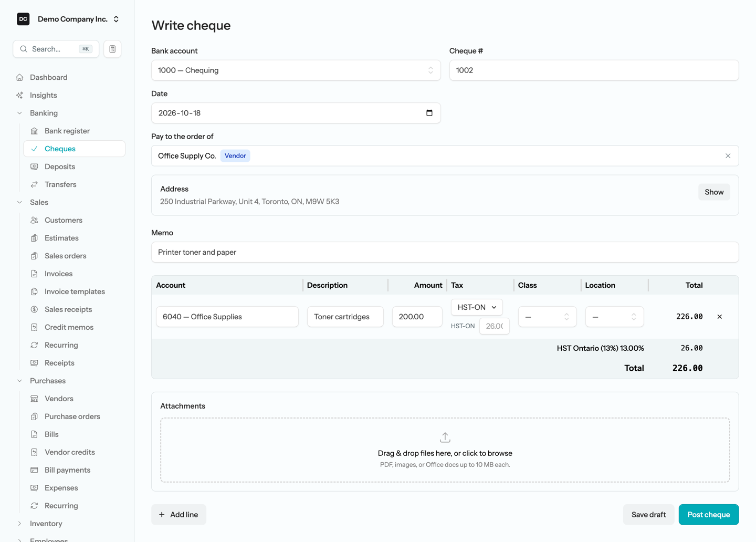This screenshot has width=756, height=542.
Task: Click the Purchase orders icon
Action: tap(34, 416)
